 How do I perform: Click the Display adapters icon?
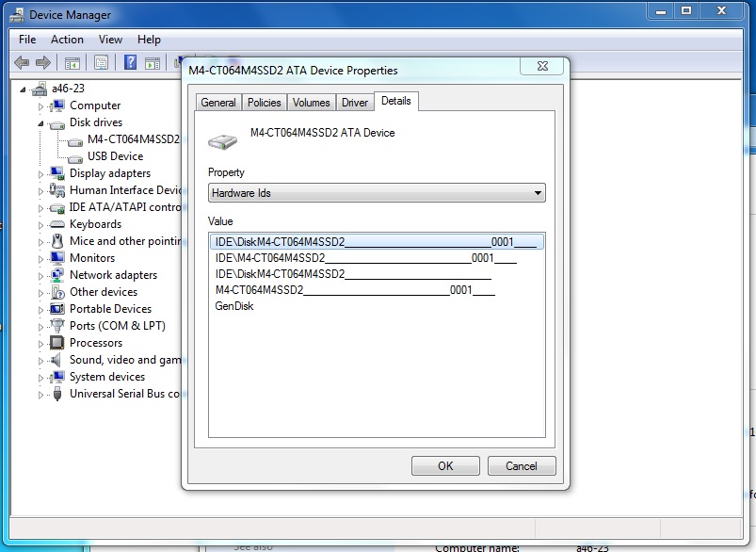57,173
